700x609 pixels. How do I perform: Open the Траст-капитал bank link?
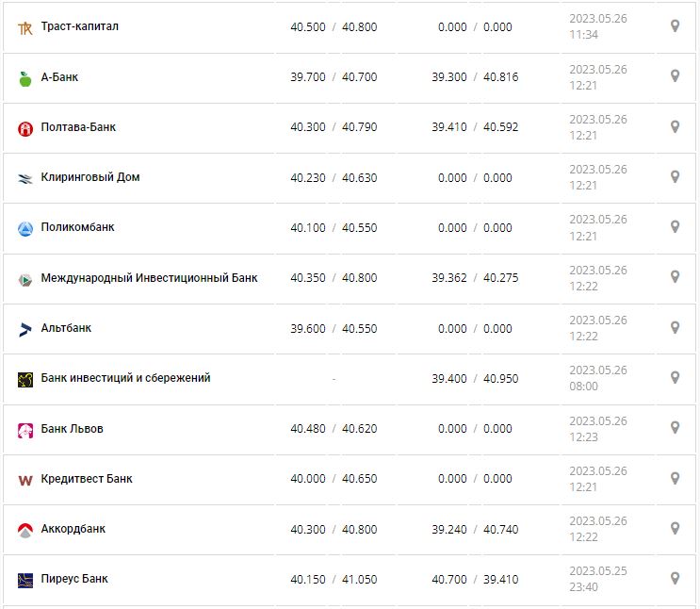80,26
